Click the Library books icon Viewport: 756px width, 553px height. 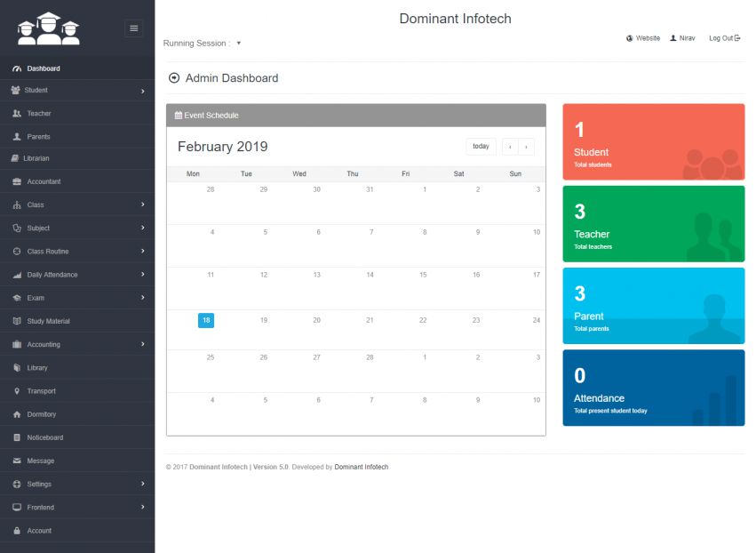17,368
